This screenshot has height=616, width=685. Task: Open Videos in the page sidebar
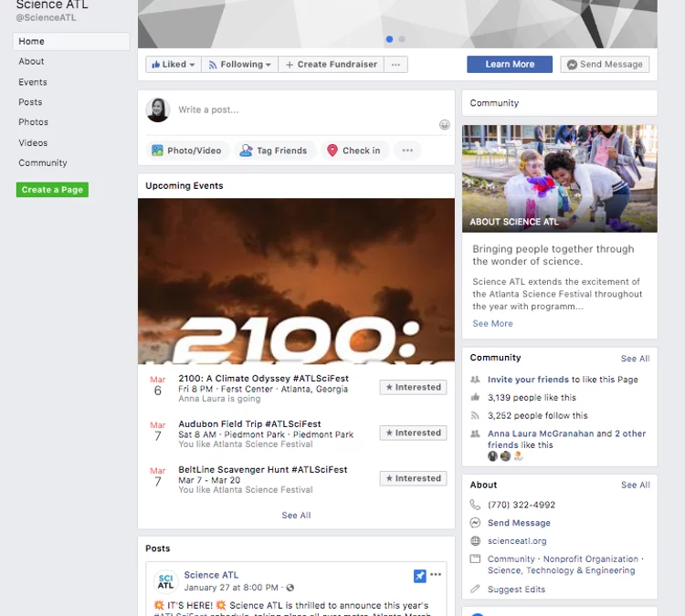click(x=33, y=142)
